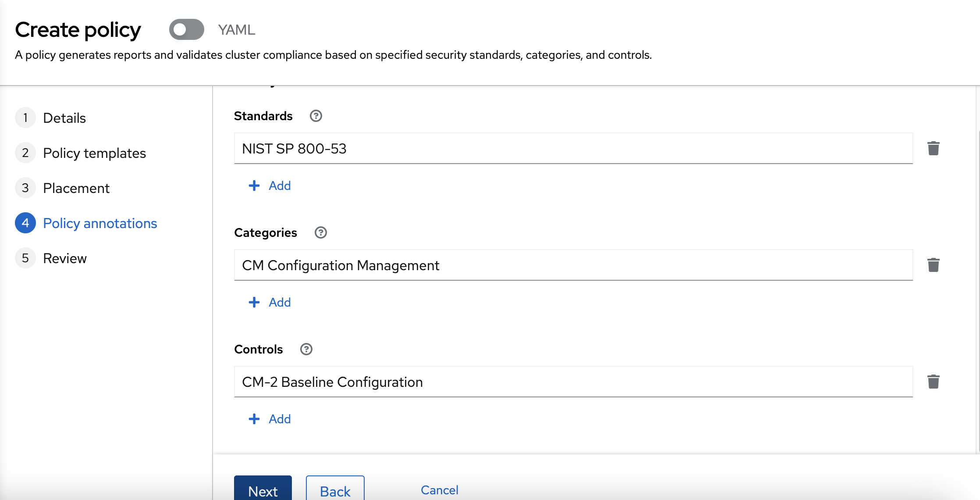Viewport: 980px width, 500px height.
Task: Show help for Categories
Action: (321, 232)
